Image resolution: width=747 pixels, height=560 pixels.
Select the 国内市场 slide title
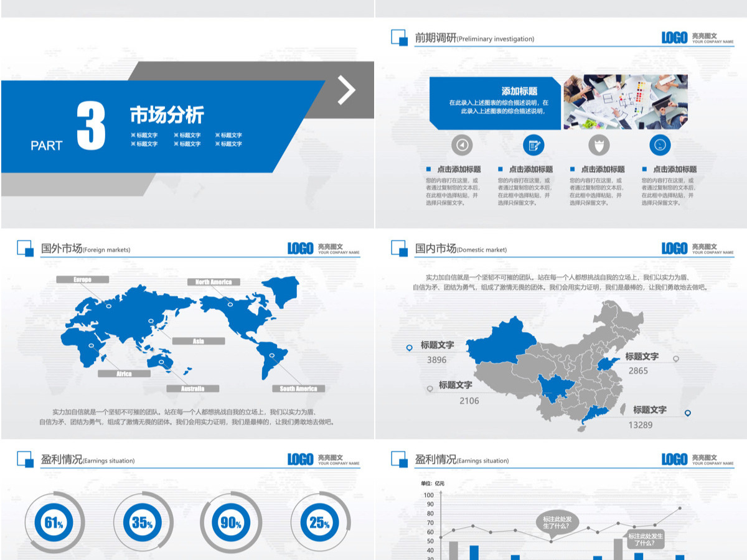click(436, 248)
